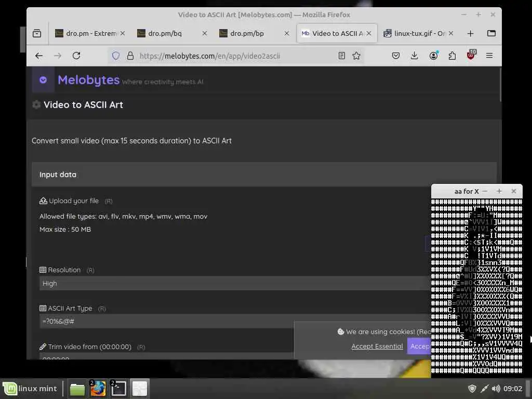The width and height of the screenshot is (532, 399).
Task: Click the Trim video from time field
Action: [x=166, y=356]
